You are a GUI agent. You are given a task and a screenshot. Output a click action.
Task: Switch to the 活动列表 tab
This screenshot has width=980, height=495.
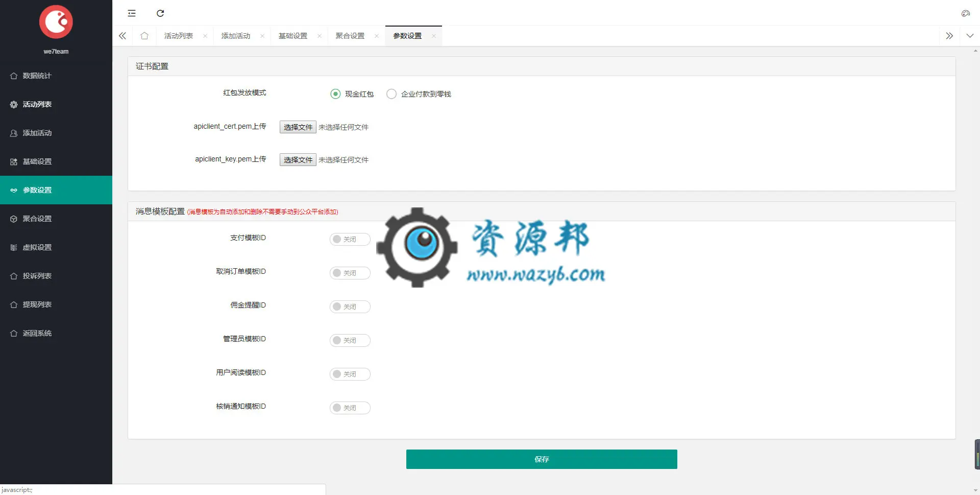179,36
